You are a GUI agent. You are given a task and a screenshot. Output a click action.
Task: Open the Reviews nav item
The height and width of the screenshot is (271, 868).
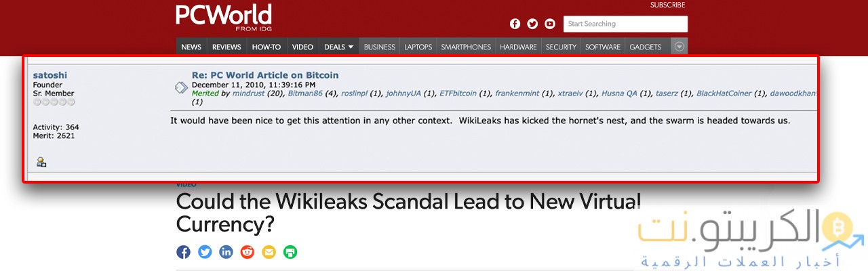pyautogui.click(x=226, y=47)
